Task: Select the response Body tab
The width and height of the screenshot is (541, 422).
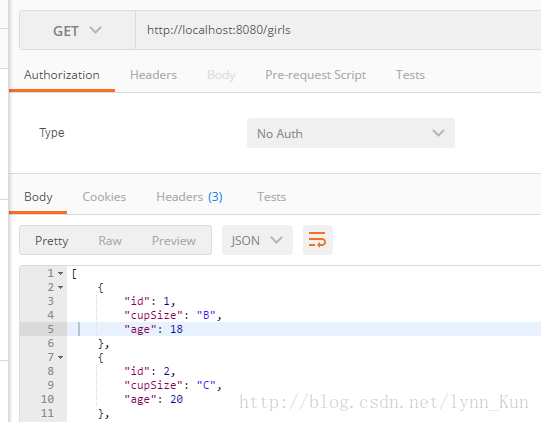Action: 38,197
